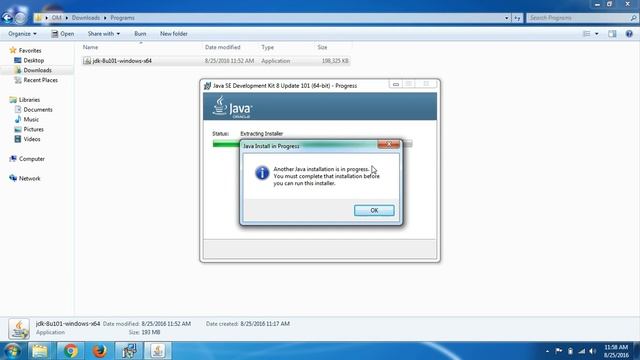Click Open in Explorer toolbar
This screenshot has height=360, width=640.
coord(63,33)
